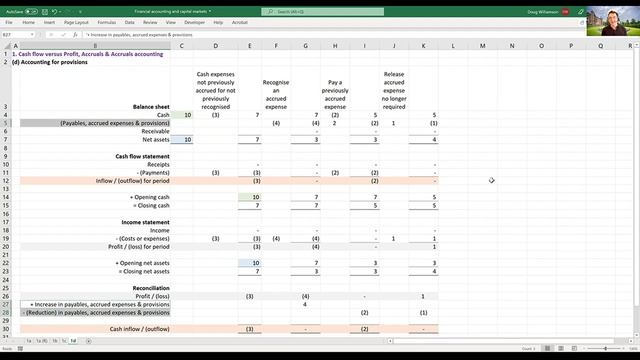Select the '+ Opening cash' label cell
640x360 pixels.
95,197
